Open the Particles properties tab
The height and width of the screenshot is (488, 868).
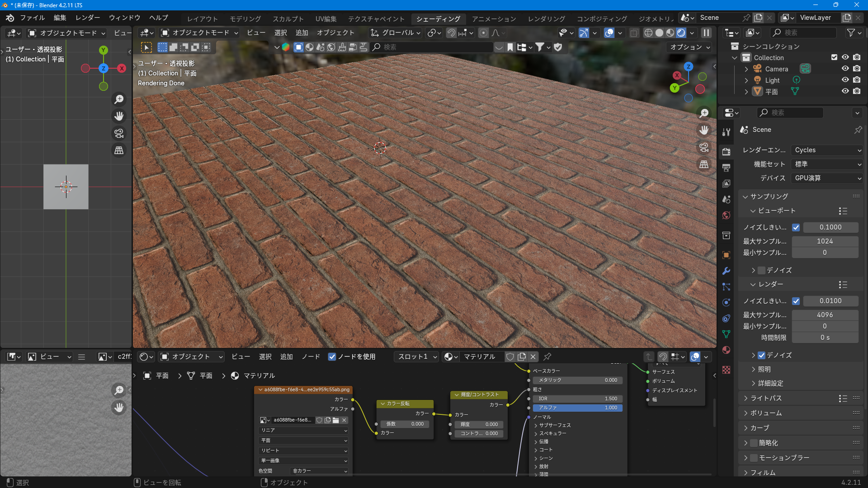(726, 286)
